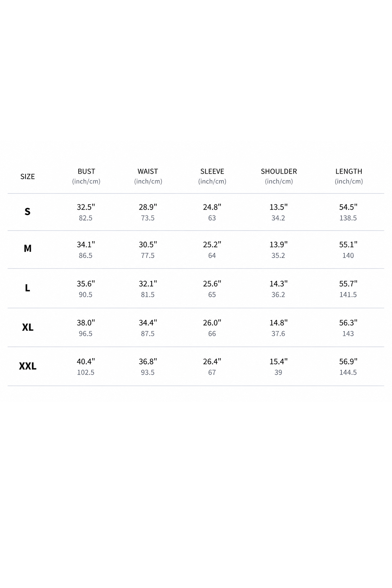Select the 87.5 cm waist value
The image size is (392, 588).
click(x=148, y=334)
